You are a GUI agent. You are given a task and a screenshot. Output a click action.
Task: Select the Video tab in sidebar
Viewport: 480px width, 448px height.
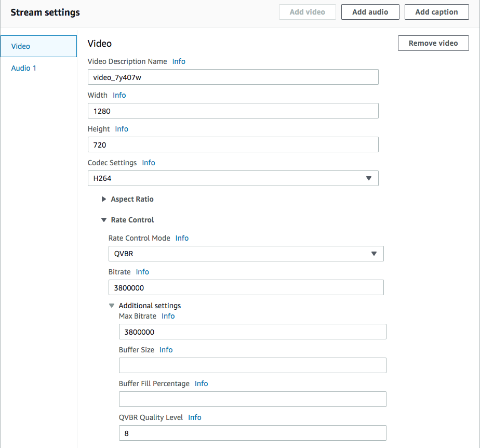coord(38,46)
